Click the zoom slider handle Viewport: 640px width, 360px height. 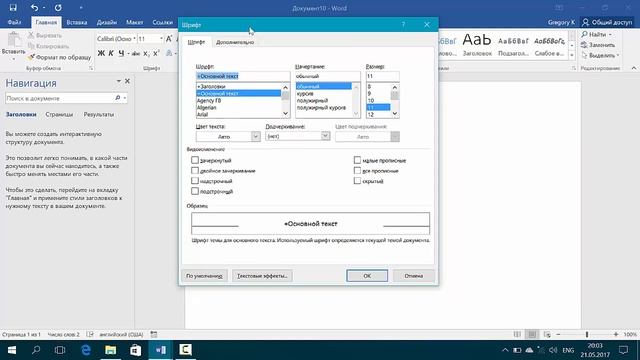[587, 334]
